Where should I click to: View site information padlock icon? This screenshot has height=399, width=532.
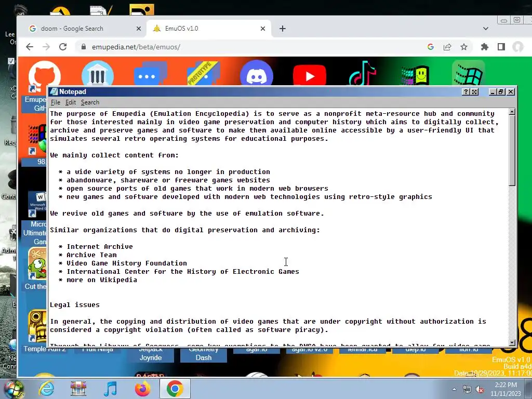84,47
